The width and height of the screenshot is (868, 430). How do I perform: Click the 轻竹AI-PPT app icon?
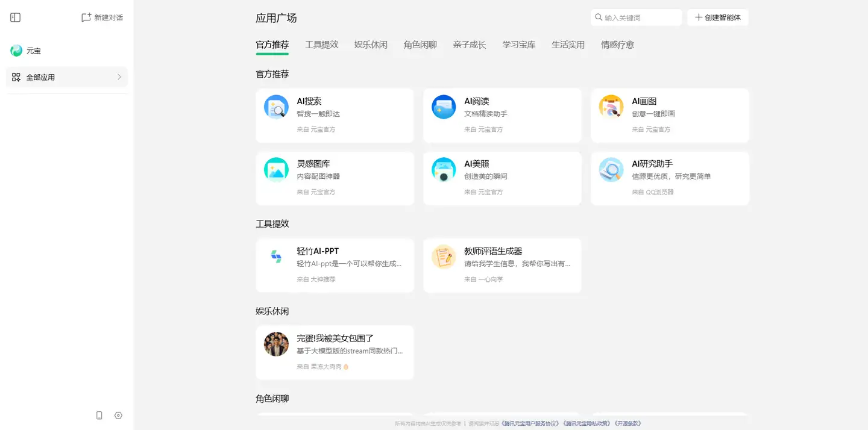point(276,257)
